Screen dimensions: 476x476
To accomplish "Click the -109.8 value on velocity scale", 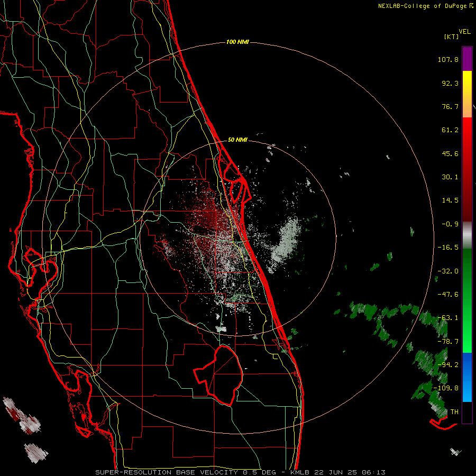I will pyautogui.click(x=446, y=388).
